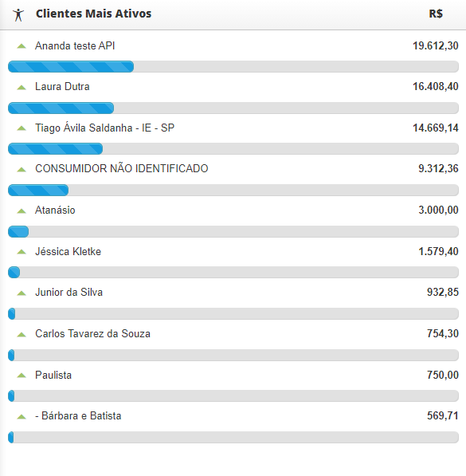The height and width of the screenshot is (476, 466).
Task: Click arrow icon beside Junior da Silva
Action: click(22, 293)
